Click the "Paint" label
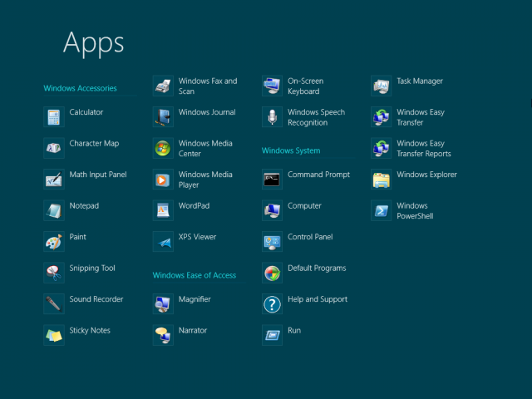 click(77, 237)
